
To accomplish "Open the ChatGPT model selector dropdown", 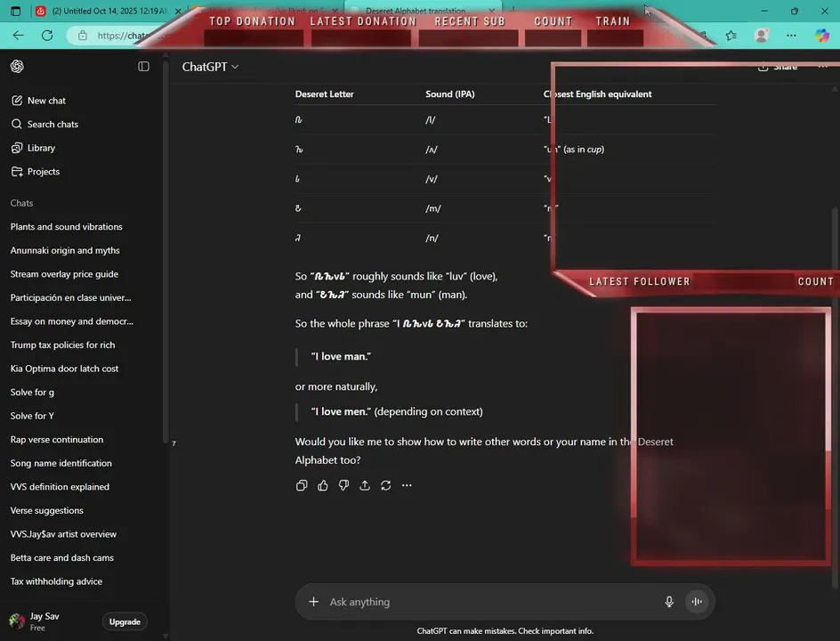I will [x=210, y=67].
